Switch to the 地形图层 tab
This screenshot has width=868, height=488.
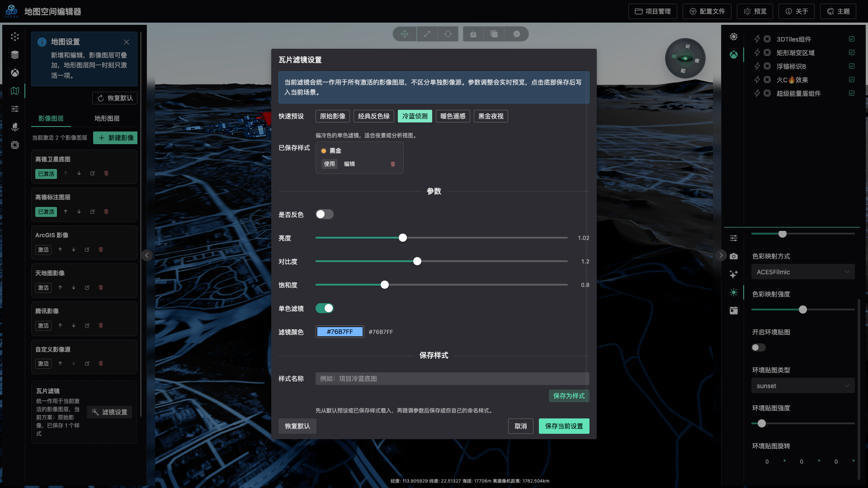(x=107, y=118)
